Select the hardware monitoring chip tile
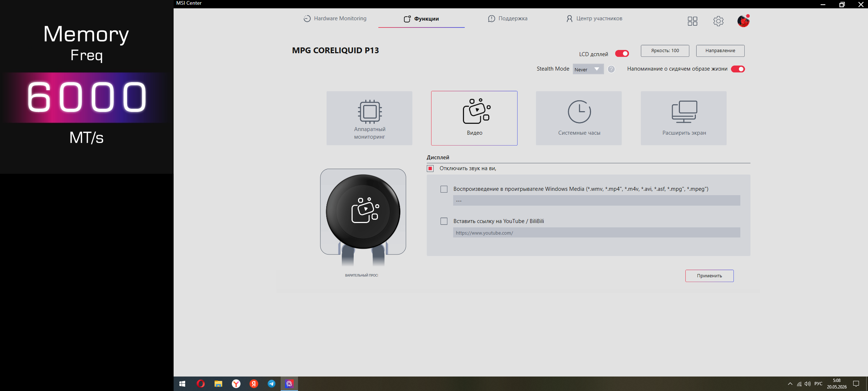Screen dimensions: 868x391 click(x=369, y=118)
